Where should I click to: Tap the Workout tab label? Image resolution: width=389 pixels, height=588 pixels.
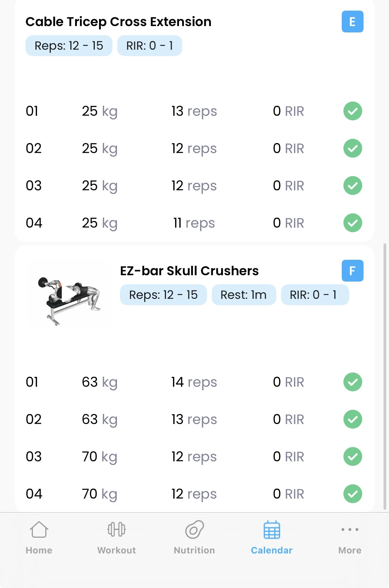(117, 550)
